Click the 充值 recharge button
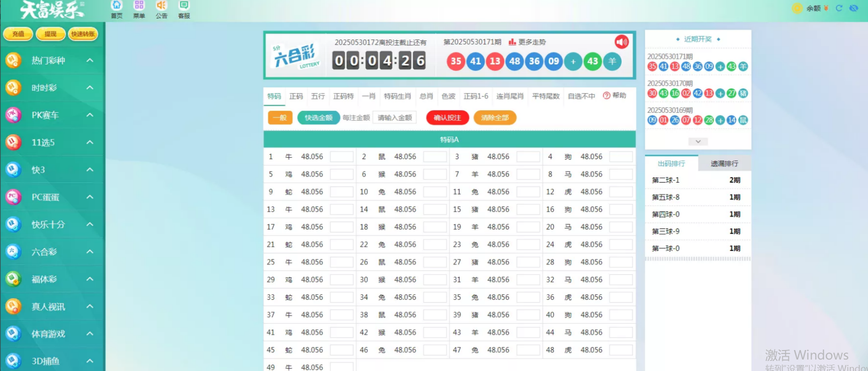The height and width of the screenshot is (371, 868). [x=18, y=34]
